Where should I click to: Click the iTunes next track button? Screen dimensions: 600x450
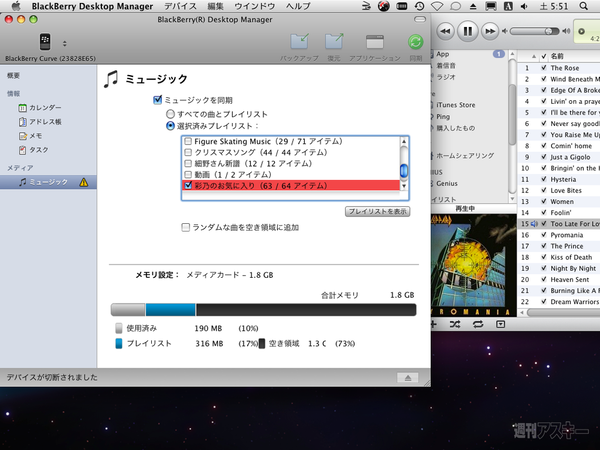[x=490, y=31]
